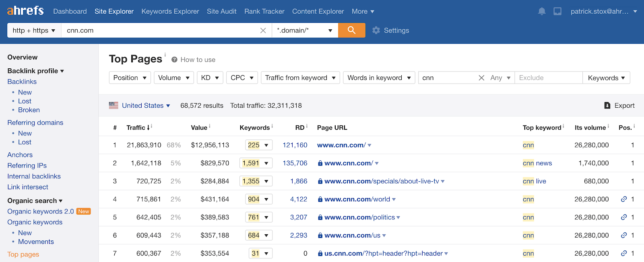This screenshot has height=262, width=644.
Task: Sort by the Traffic column header
Action: (136, 128)
